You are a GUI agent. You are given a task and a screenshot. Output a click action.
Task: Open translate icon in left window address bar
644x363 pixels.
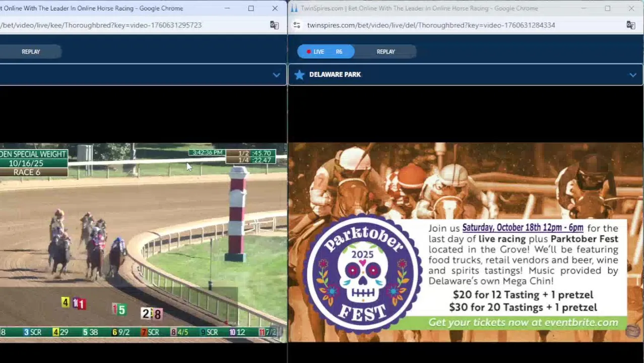(x=274, y=25)
